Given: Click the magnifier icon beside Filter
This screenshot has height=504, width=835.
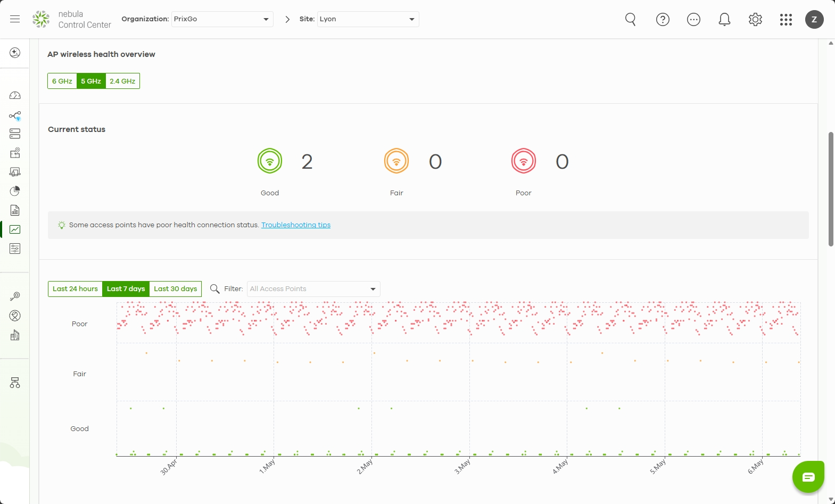Looking at the screenshot, I should [215, 288].
